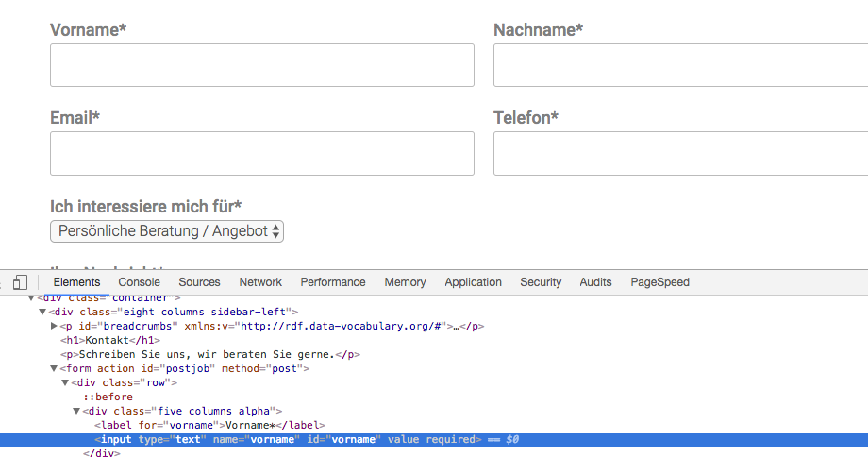Collapse the div class container node
The height and width of the screenshot is (457, 868).
31,298
